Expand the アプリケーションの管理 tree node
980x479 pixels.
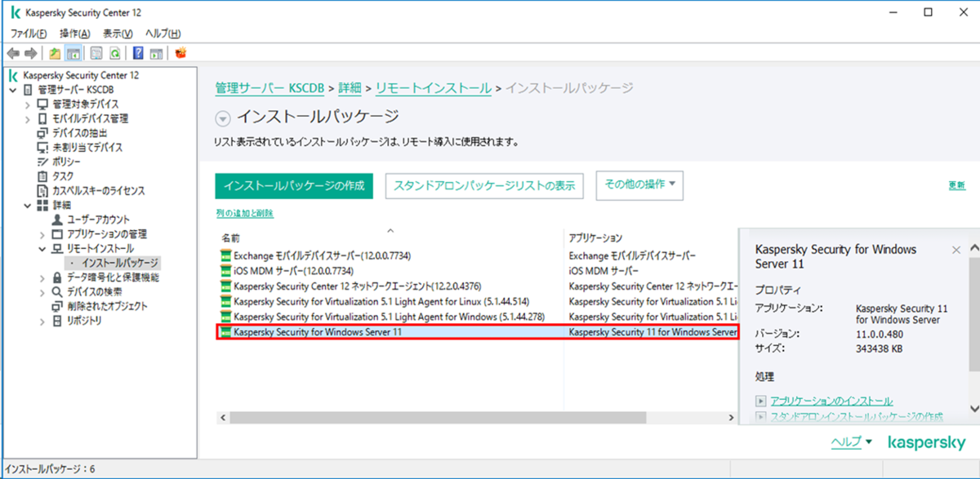click(x=42, y=234)
